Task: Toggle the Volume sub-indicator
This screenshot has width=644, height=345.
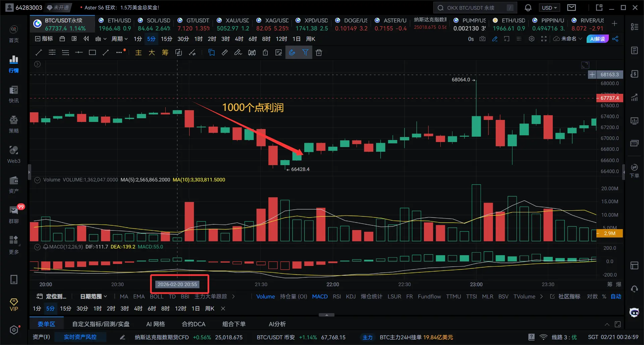Action: [265, 296]
